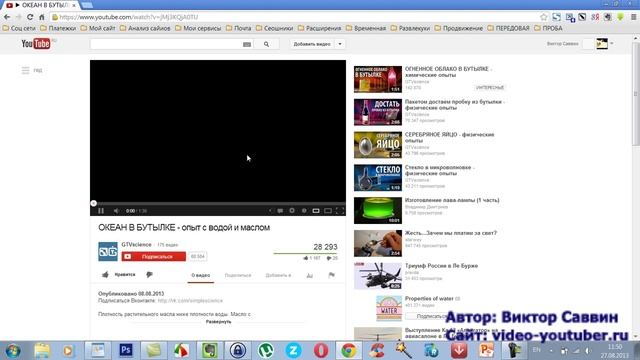Open the dropdown arrow beside Добавить видео

point(340,44)
